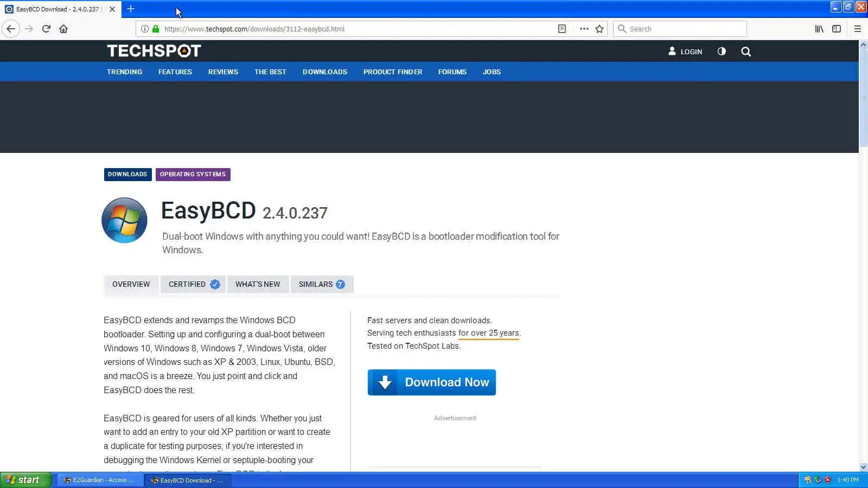Click the 'Advertisement' label

coord(455,418)
